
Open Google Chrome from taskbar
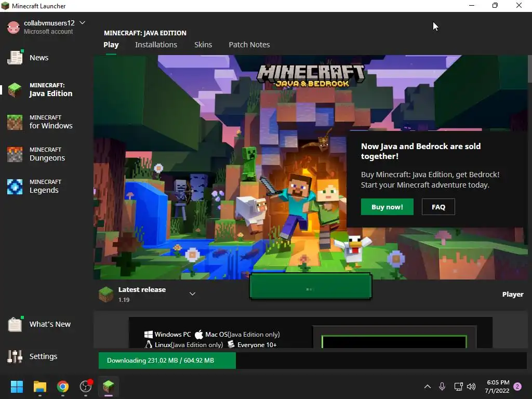point(63,387)
